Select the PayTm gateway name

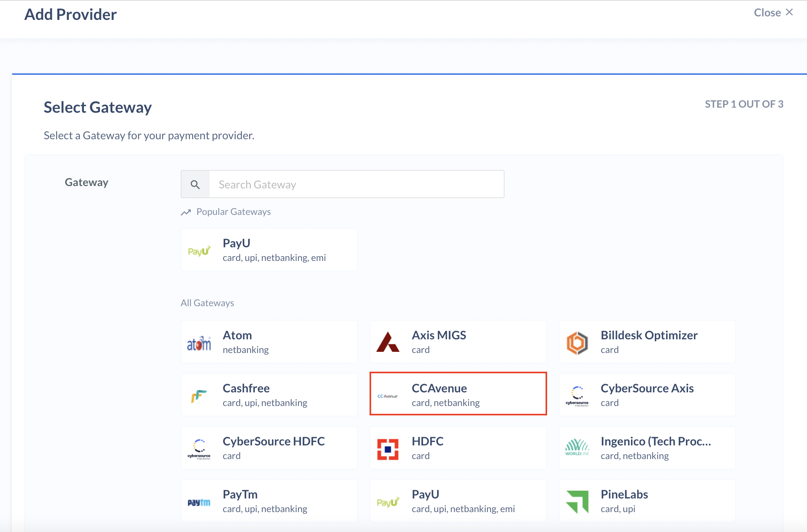pos(240,494)
